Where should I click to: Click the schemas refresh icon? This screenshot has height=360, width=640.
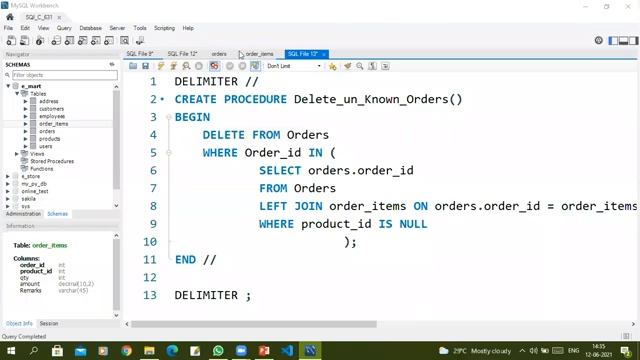[112, 64]
